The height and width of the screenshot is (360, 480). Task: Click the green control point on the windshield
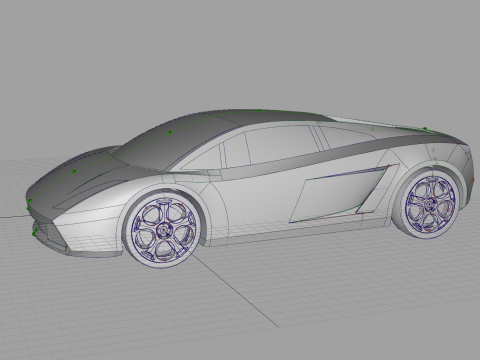(x=170, y=132)
